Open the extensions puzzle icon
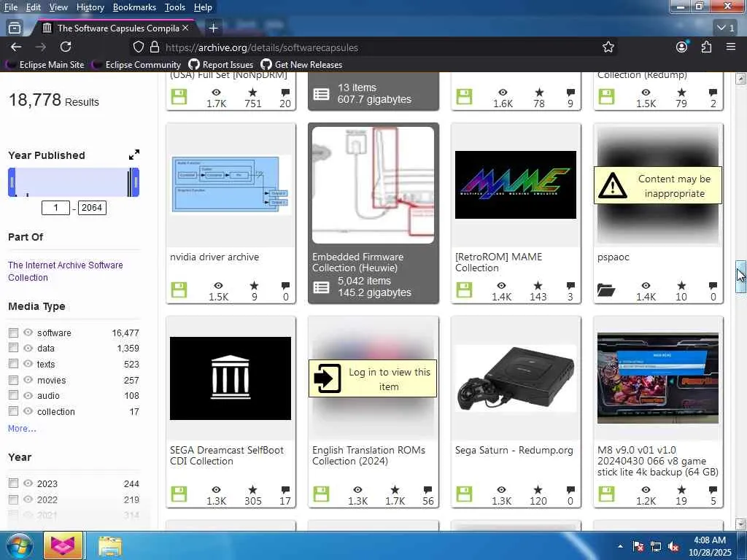Screen dimensions: 747x560 click(x=706, y=47)
